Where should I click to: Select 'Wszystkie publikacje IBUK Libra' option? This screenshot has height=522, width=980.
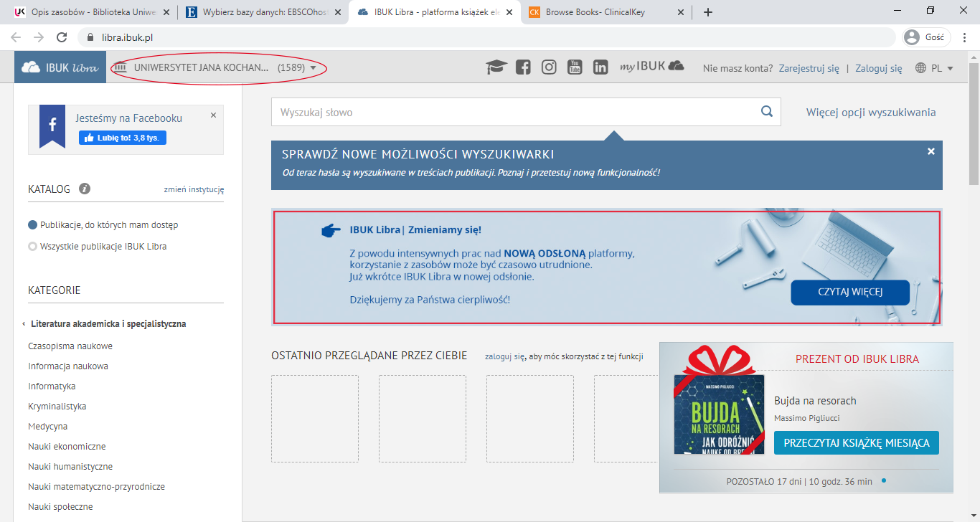click(x=32, y=247)
